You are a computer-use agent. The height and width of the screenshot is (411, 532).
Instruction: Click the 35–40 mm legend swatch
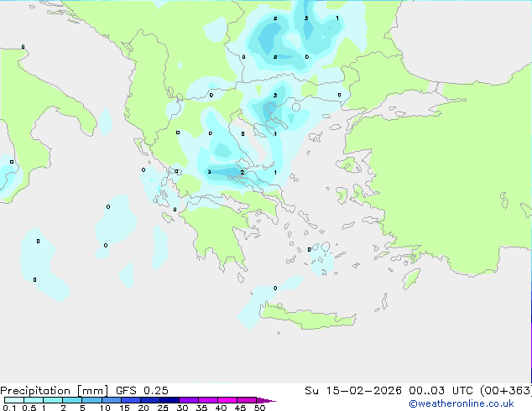207,400
